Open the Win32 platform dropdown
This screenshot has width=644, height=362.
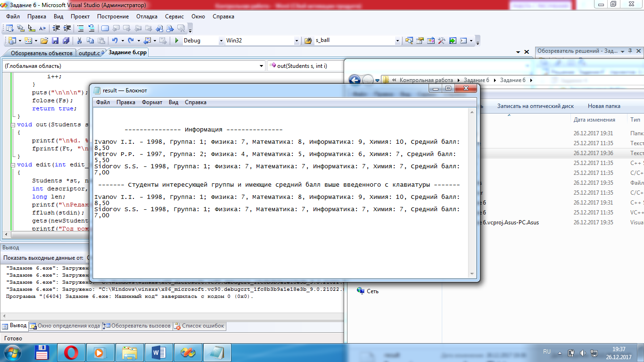(x=297, y=41)
